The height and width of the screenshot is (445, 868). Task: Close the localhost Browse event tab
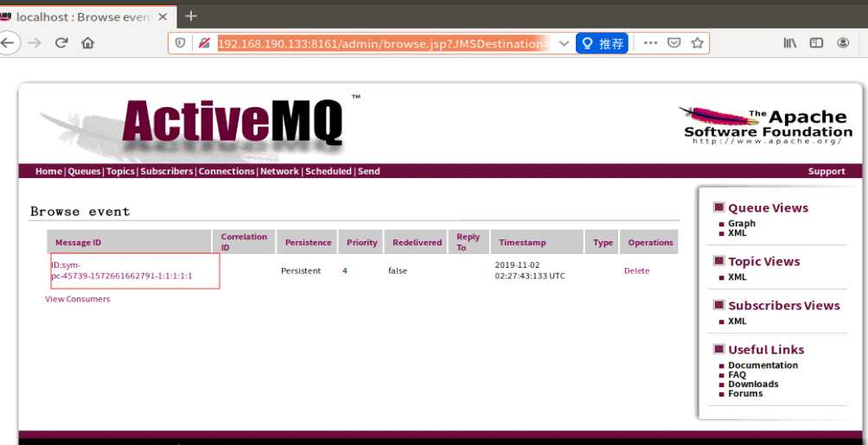point(163,16)
